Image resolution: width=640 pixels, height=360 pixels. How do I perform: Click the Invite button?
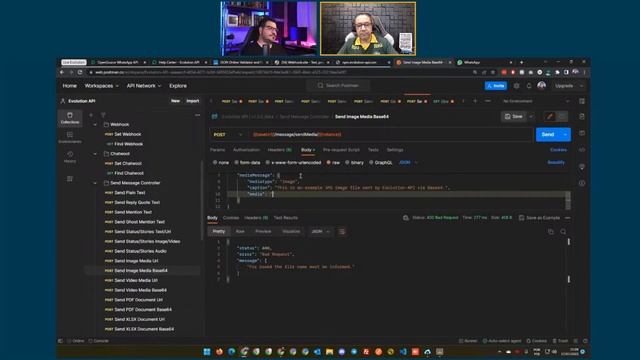tap(496, 86)
